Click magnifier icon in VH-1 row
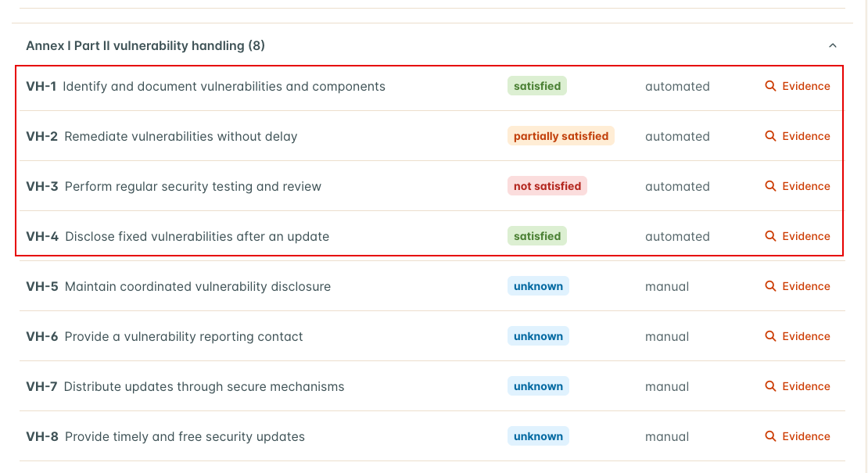The height and width of the screenshot is (473, 868). click(x=770, y=86)
